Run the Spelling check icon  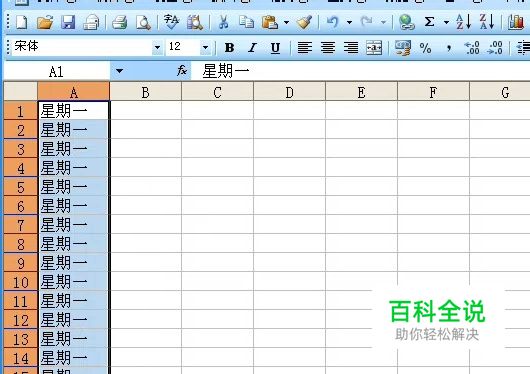click(x=171, y=22)
